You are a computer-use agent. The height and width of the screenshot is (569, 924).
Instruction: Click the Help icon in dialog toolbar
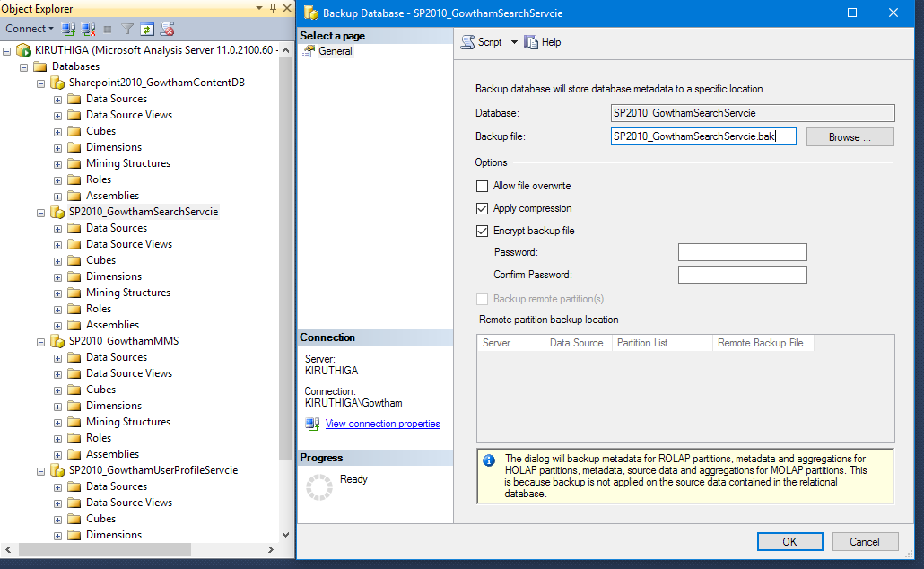tap(531, 42)
